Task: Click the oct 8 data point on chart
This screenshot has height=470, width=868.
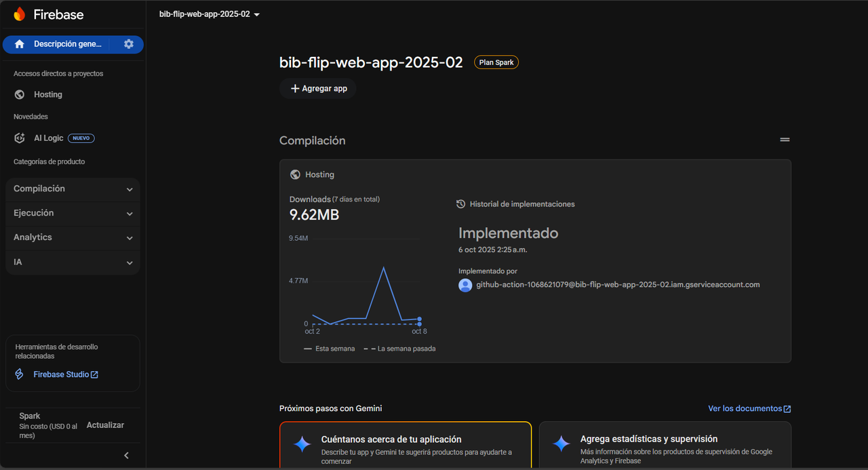Action: [x=420, y=319]
